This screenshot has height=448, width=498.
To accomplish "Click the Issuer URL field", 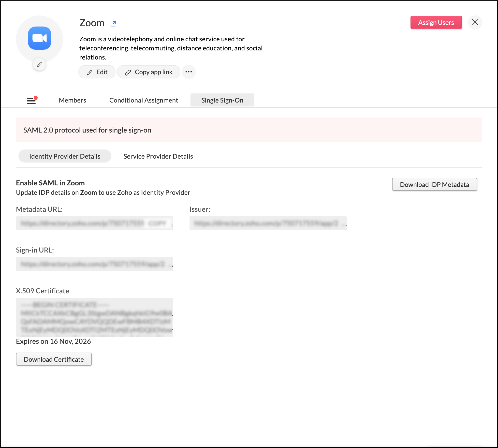I will click(268, 223).
